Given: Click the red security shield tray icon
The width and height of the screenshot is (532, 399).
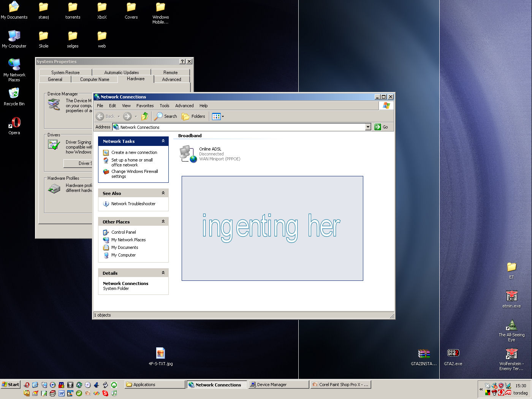Looking at the screenshot, I should point(501,386).
